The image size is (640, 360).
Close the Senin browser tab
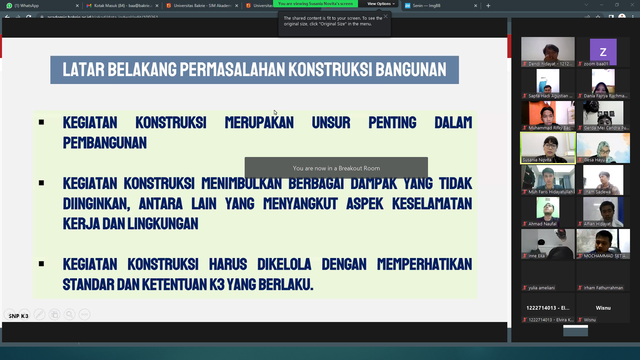coord(476,6)
